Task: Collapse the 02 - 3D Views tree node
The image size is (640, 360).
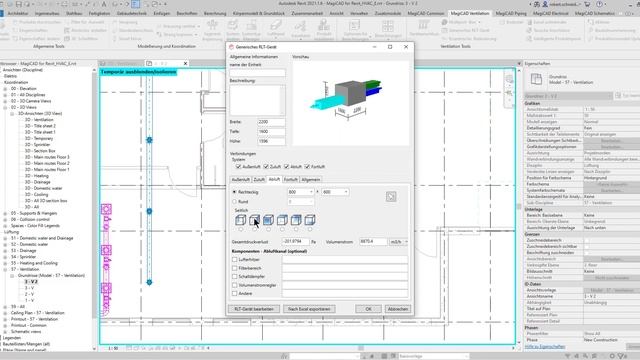Action: tap(5, 107)
